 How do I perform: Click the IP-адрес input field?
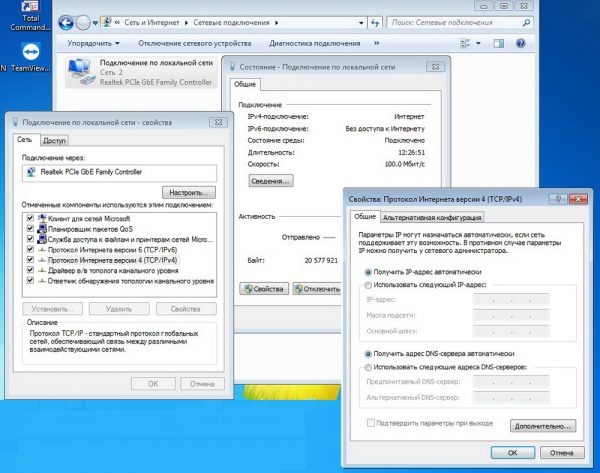coord(511,299)
